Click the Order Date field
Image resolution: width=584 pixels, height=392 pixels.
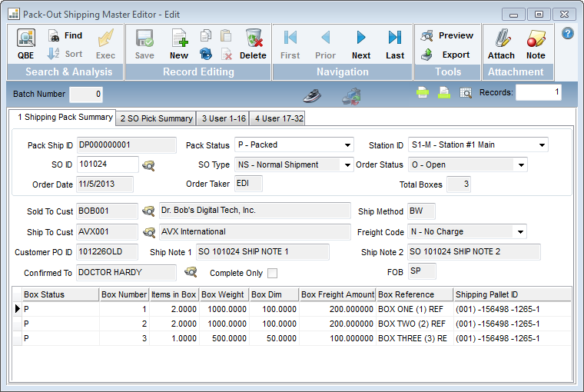pos(105,184)
